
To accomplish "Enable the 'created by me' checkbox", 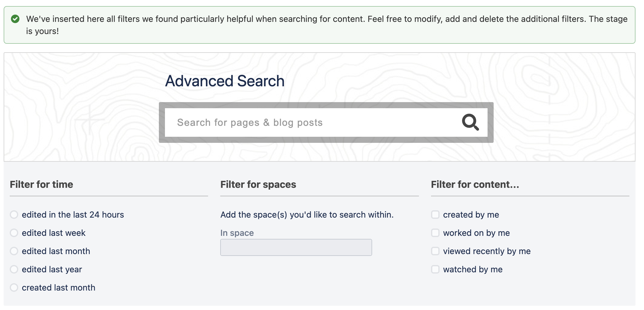I will [435, 215].
